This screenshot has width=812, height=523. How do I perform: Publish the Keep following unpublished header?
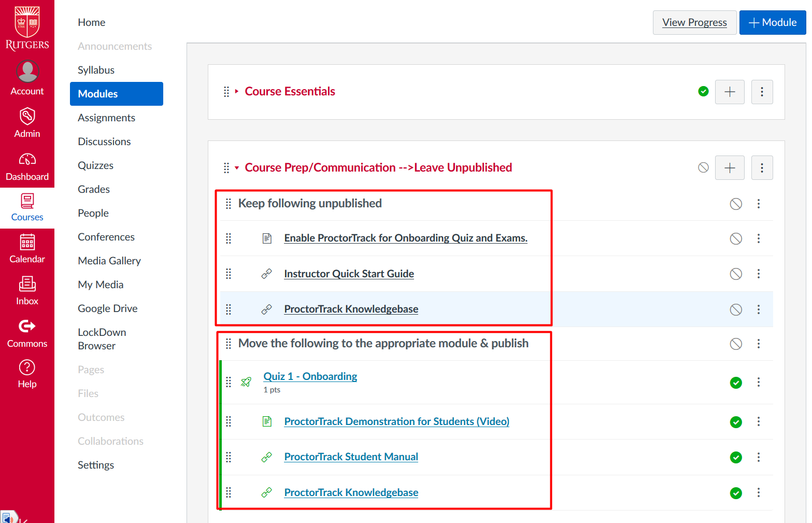coord(736,204)
